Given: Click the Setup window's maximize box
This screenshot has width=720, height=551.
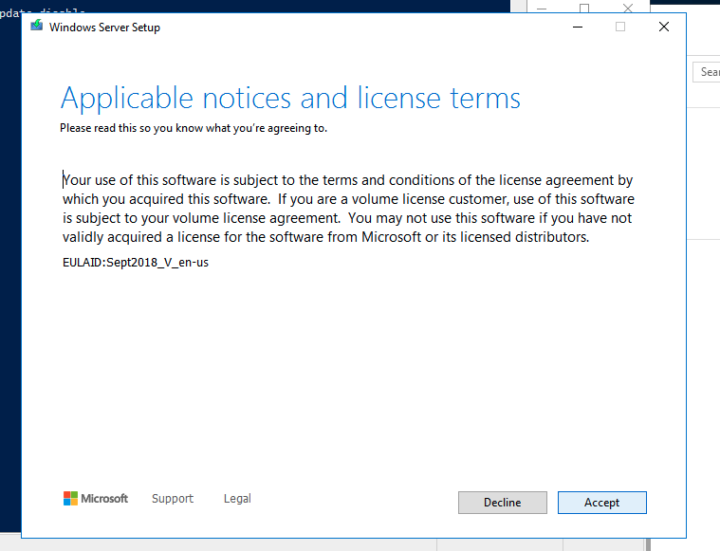Looking at the screenshot, I should [x=620, y=27].
